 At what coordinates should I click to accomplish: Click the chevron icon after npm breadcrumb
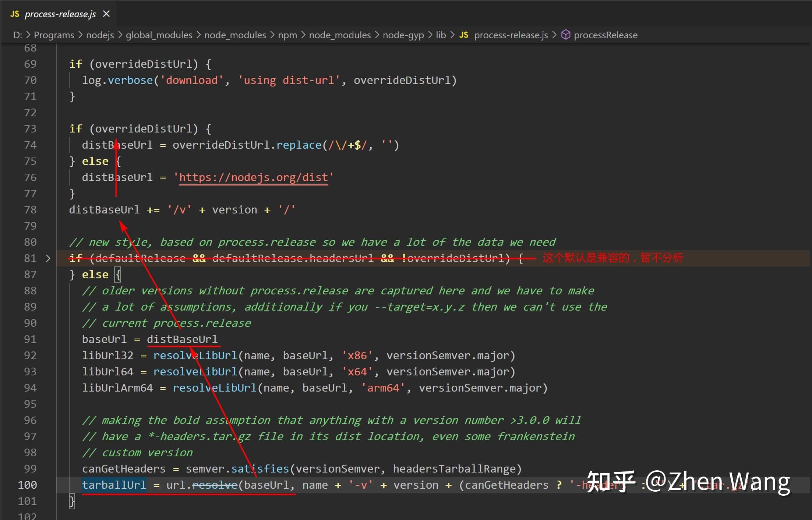pos(303,35)
